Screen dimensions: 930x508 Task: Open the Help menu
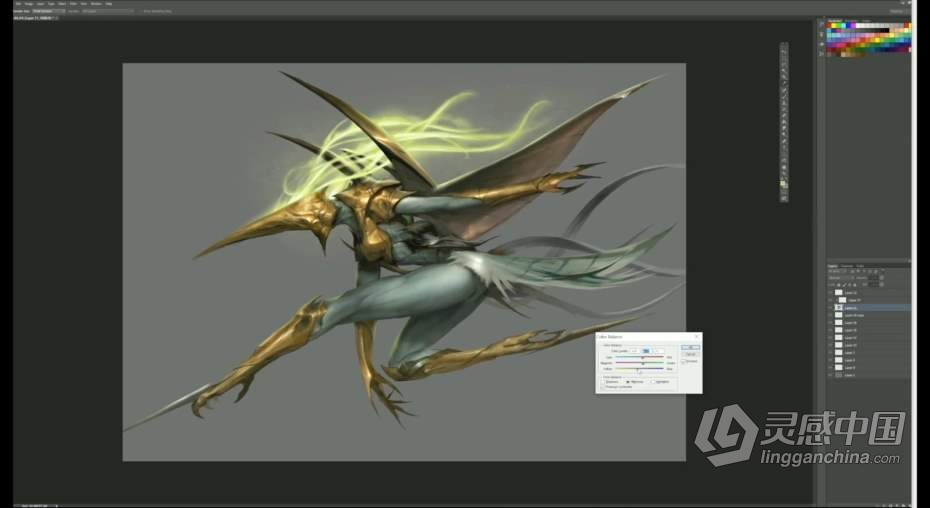coord(109,4)
